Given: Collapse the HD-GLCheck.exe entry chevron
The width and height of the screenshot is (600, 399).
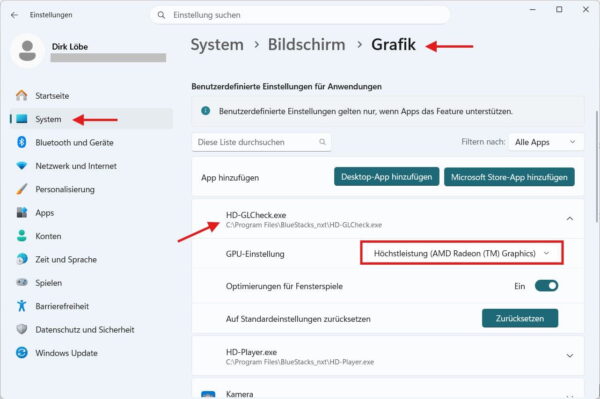Looking at the screenshot, I should tap(569, 219).
